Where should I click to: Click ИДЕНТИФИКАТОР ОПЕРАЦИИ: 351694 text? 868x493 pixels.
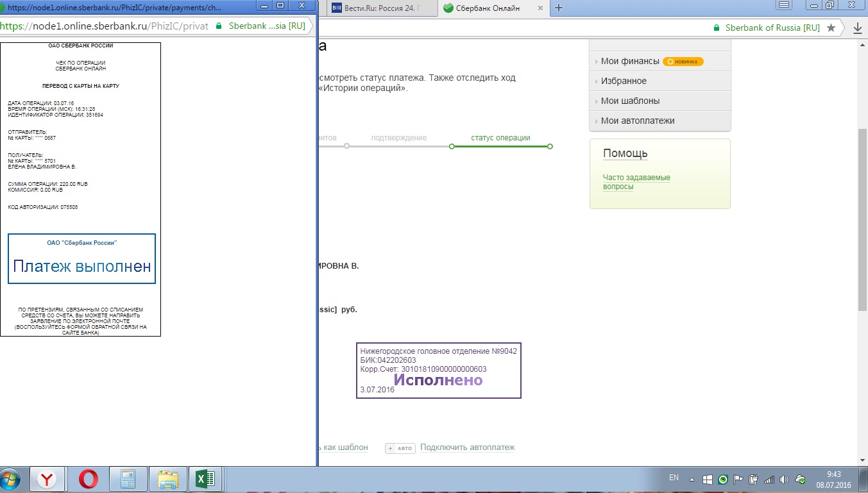55,115
